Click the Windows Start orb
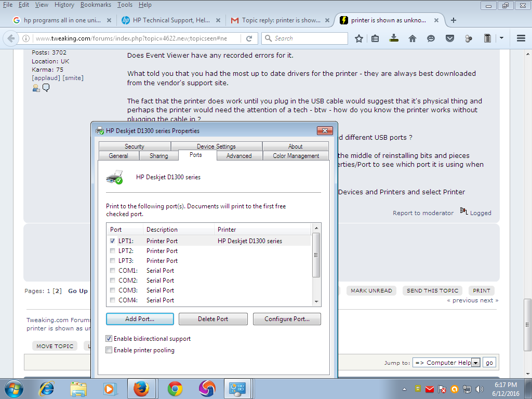The width and height of the screenshot is (532, 399). pyautogui.click(x=14, y=389)
